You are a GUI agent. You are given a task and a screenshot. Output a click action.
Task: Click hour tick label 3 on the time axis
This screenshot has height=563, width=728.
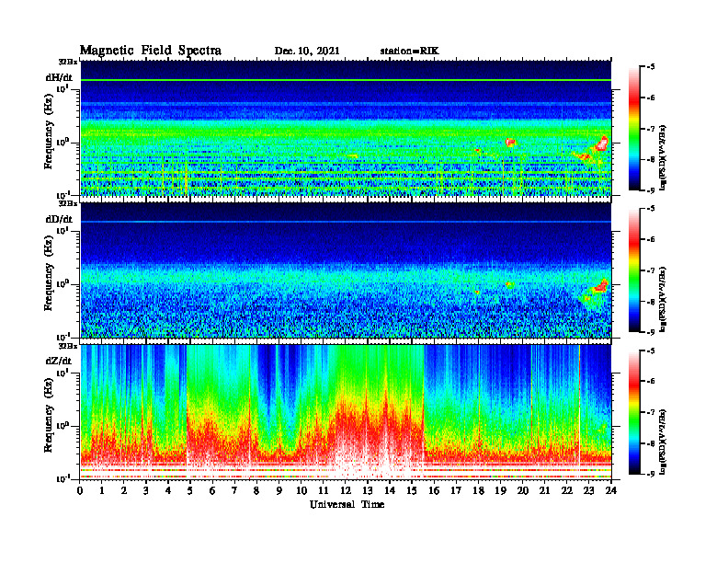(146, 491)
